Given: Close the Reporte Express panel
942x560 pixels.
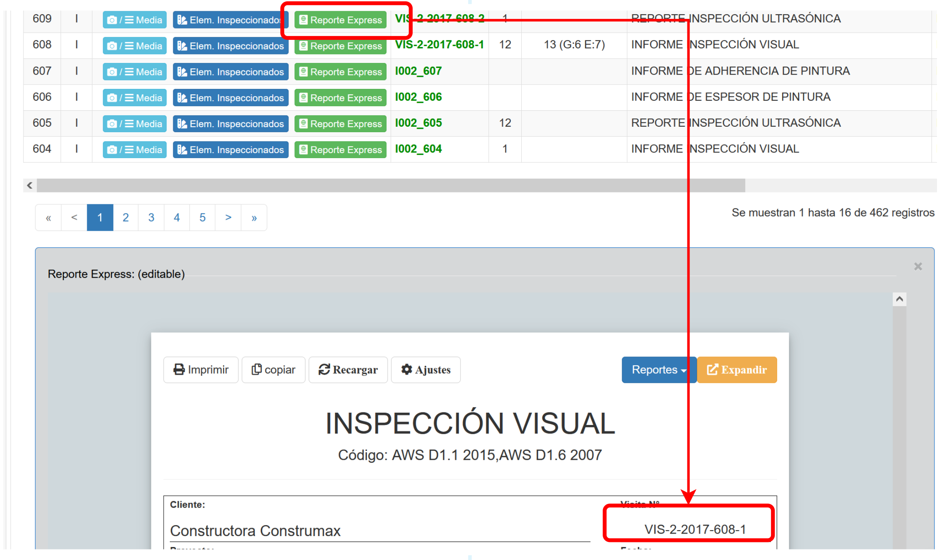Looking at the screenshot, I should [918, 266].
